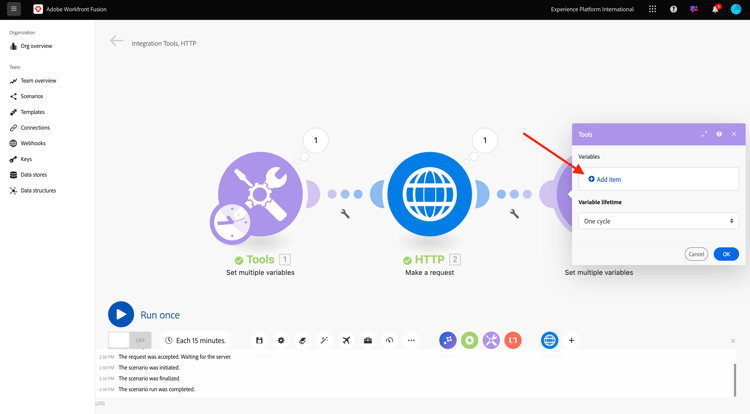
Task: Open the notifications bell
Action: [715, 9]
